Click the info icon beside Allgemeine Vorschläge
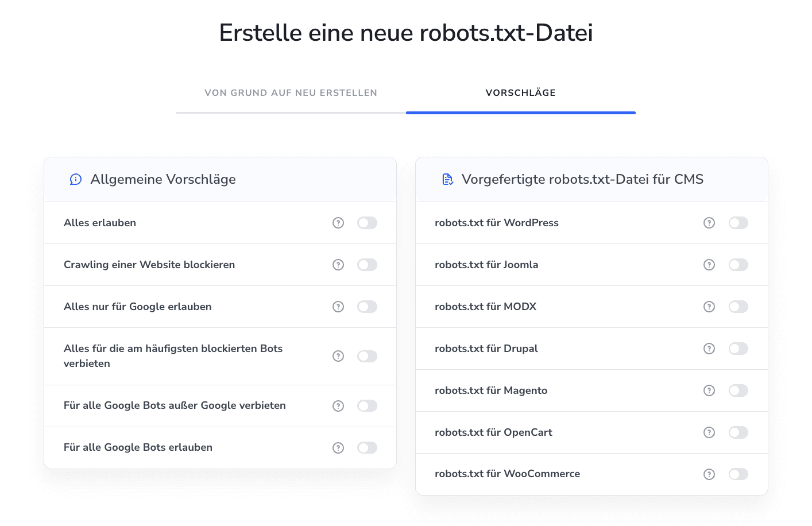 click(x=75, y=179)
